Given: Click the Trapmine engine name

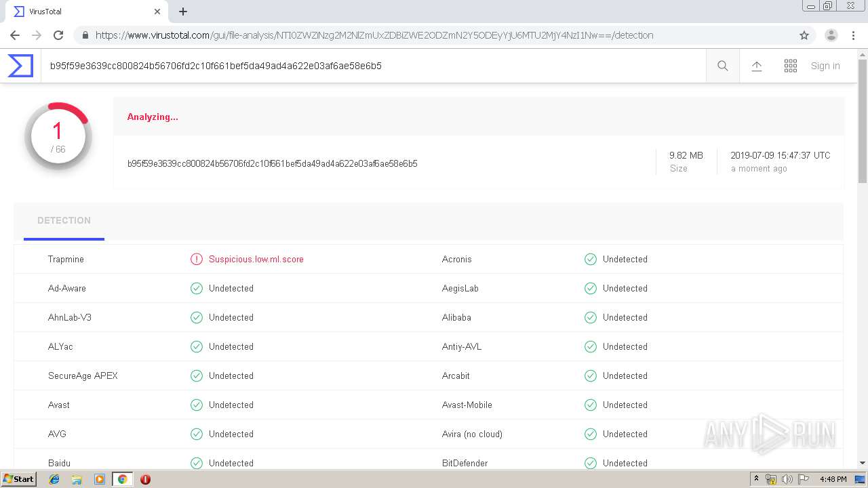Looking at the screenshot, I should tap(66, 259).
